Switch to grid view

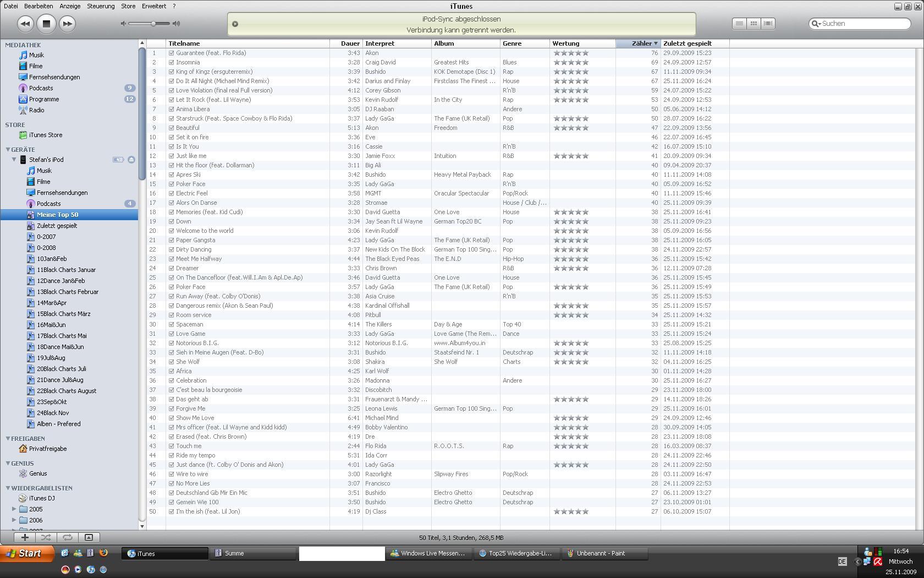click(x=754, y=24)
